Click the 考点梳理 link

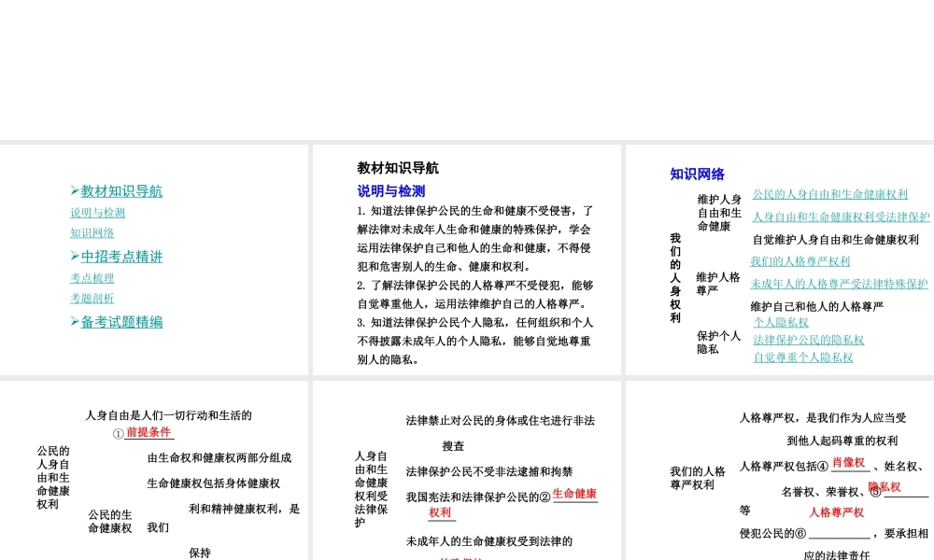click(92, 278)
